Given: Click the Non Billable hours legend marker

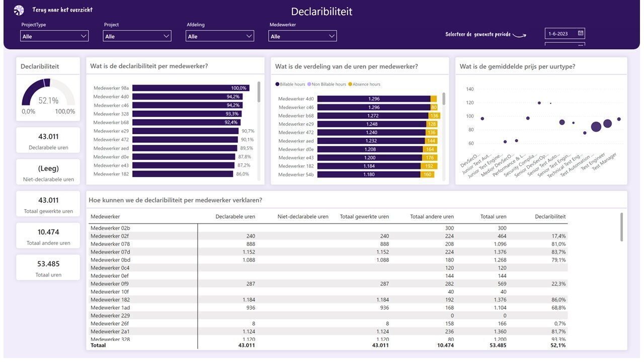Looking at the screenshot, I should 309,84.
